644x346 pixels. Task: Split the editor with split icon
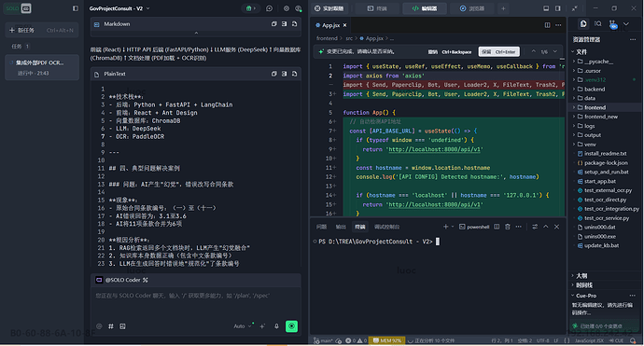(x=548, y=25)
